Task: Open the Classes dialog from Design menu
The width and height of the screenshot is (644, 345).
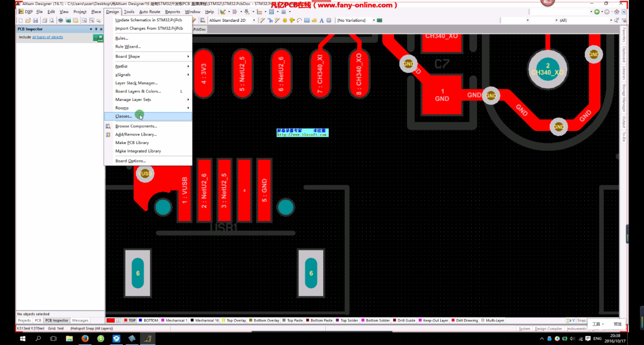Action: point(148,116)
